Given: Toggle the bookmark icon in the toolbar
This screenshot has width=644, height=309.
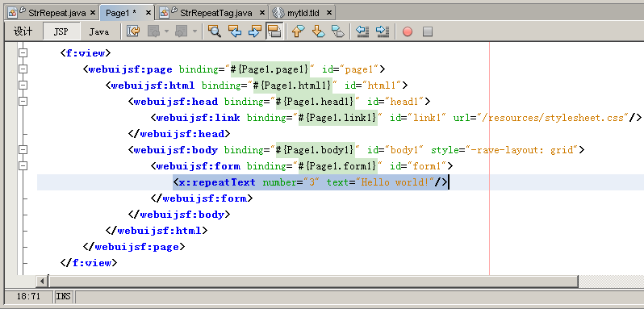Looking at the screenshot, I should click(338, 31).
